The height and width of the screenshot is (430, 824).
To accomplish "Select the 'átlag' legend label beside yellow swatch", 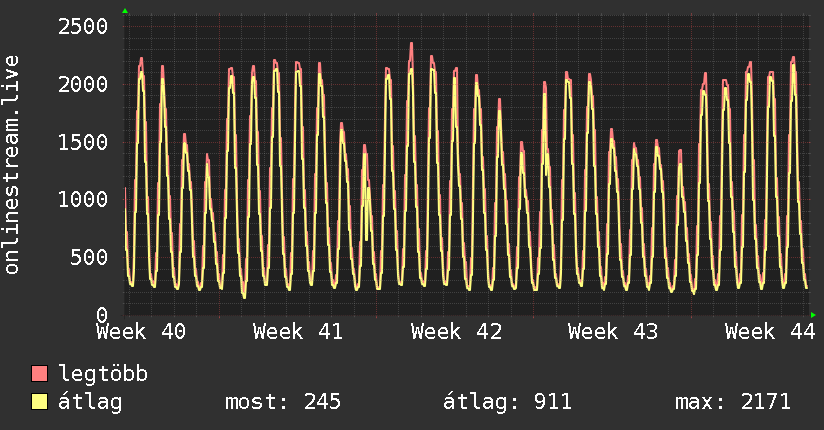I will pos(90,402).
